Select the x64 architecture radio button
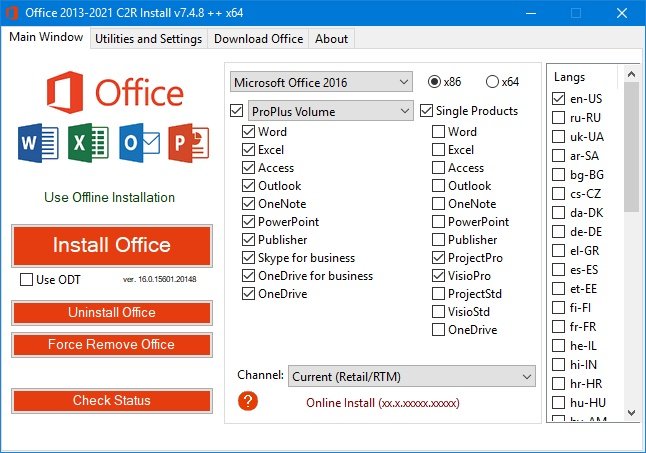The height and width of the screenshot is (453, 646). click(x=492, y=82)
